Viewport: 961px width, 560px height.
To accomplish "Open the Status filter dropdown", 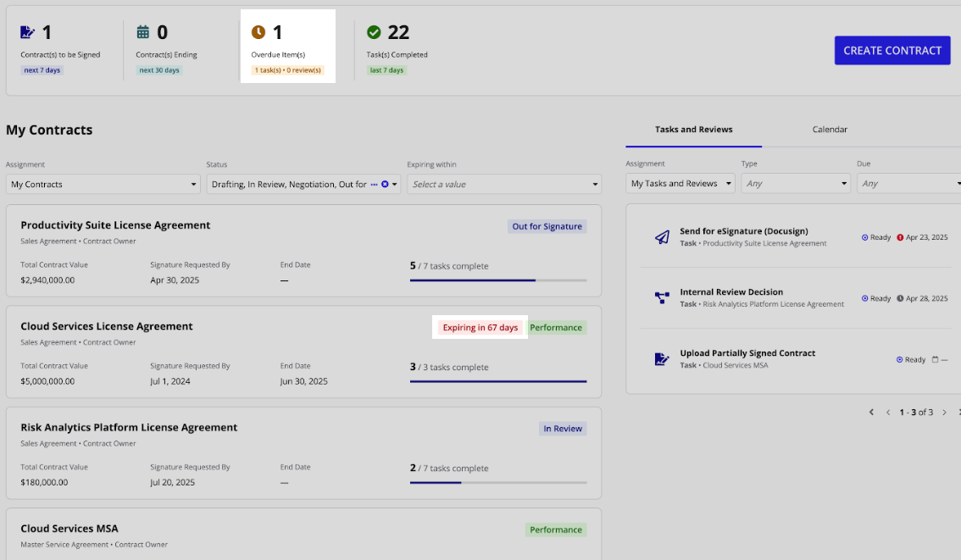I will pos(303,184).
